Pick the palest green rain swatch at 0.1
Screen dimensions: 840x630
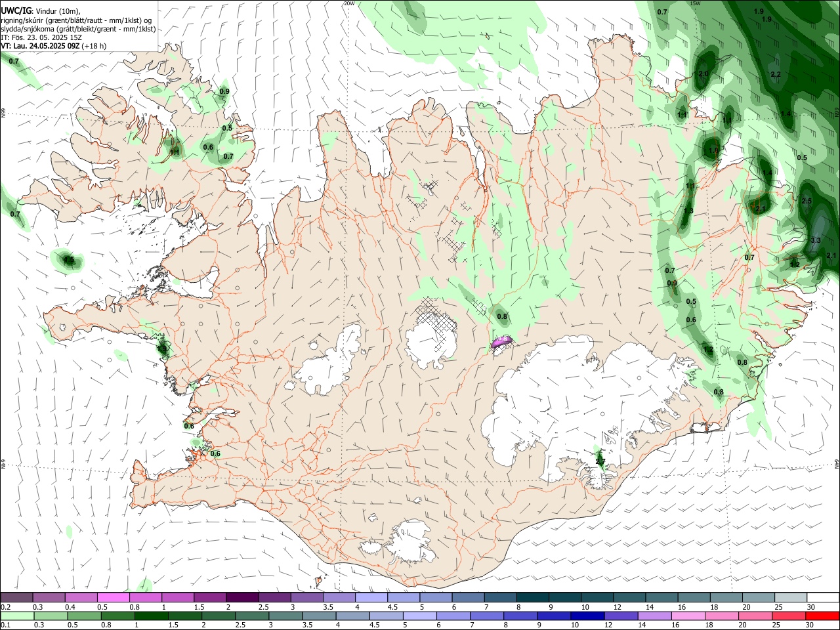click(17, 616)
